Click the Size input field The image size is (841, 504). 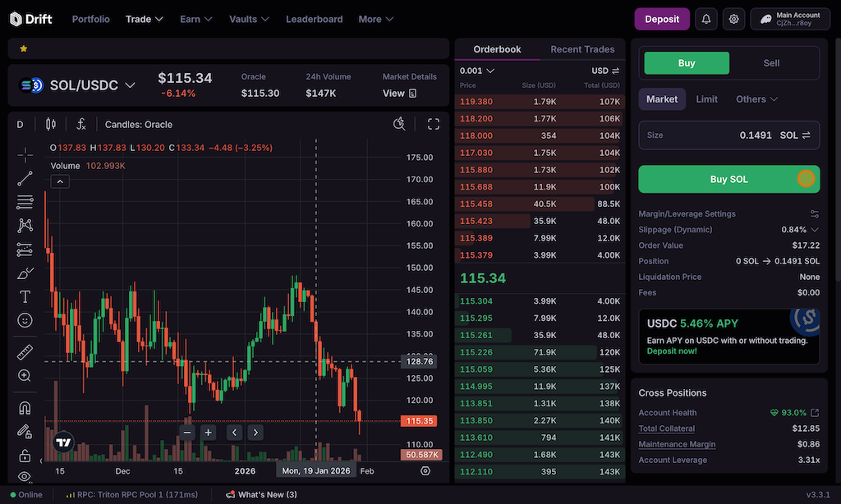tap(706, 135)
